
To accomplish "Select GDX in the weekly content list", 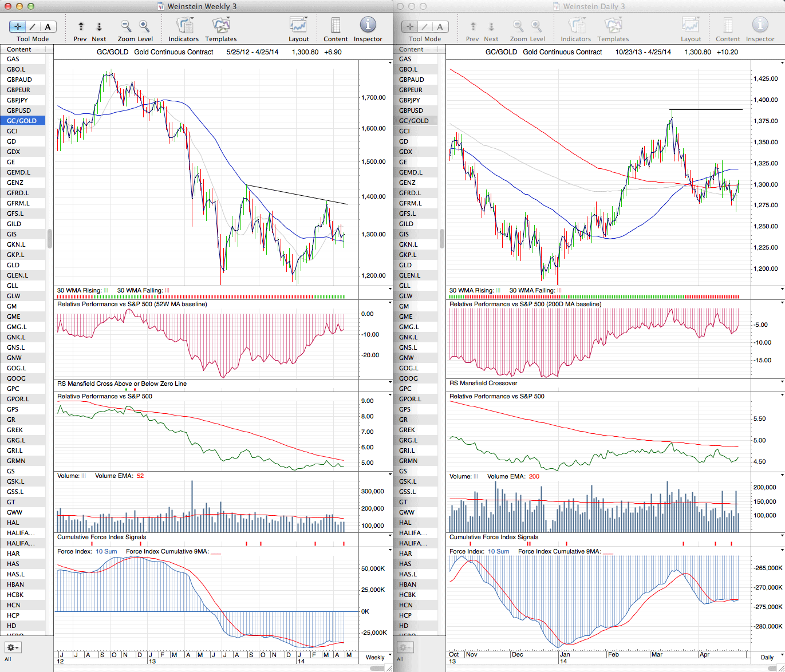I will click(x=14, y=152).
